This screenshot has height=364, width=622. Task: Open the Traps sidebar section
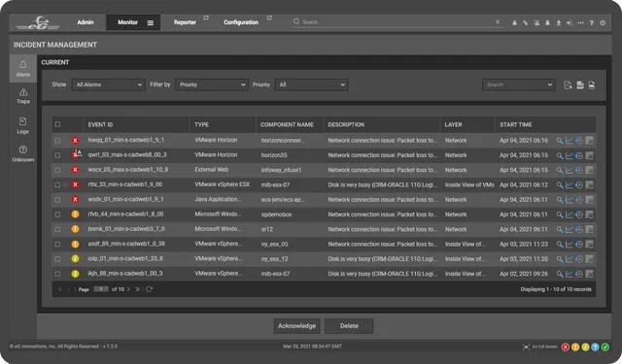click(23, 96)
